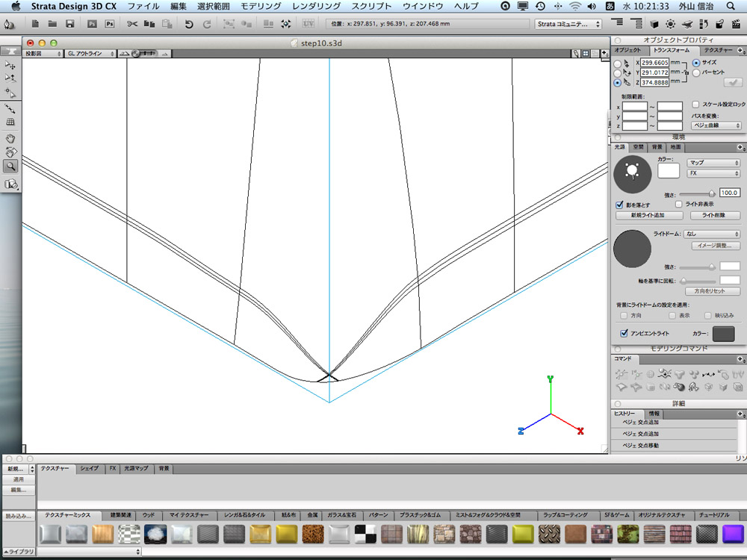This screenshot has width=747, height=560.
Task: Click the undo arrow icon
Action: pyautogui.click(x=189, y=24)
